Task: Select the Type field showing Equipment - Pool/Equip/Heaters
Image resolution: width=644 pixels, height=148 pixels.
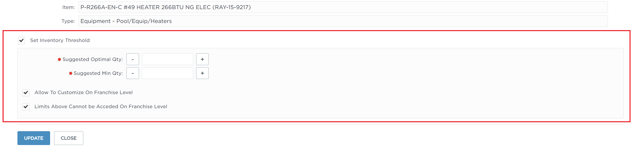Action: point(343,21)
